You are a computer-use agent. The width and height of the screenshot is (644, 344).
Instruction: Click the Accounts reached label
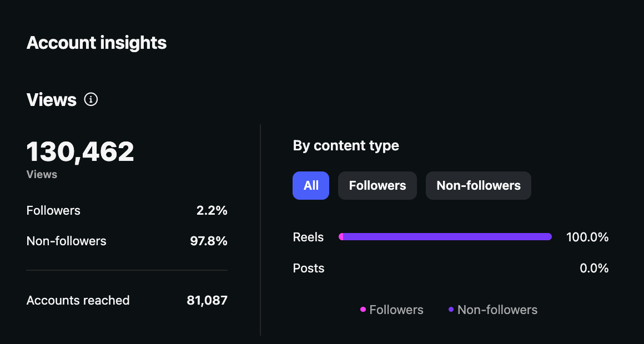coord(78,300)
